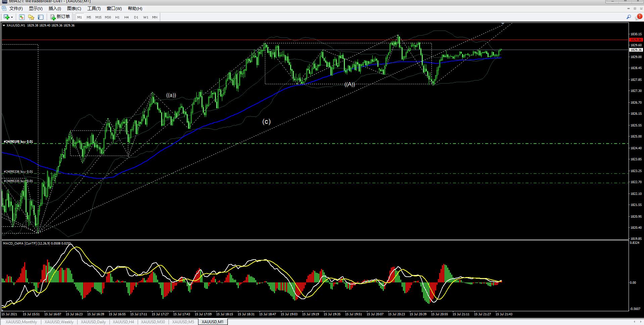Click the (c) wave label
Image resolution: width=644 pixels, height=325 pixels.
266,121
